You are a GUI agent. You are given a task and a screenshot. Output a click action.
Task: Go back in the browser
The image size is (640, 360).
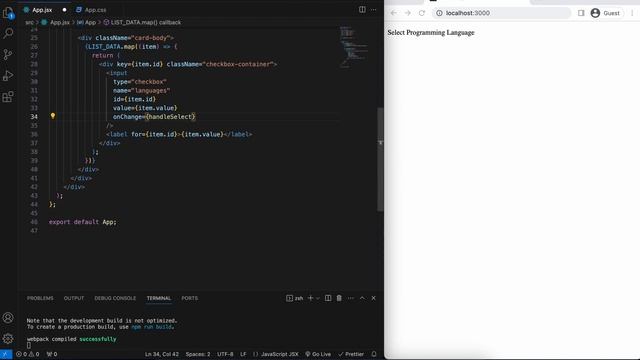[x=393, y=13]
